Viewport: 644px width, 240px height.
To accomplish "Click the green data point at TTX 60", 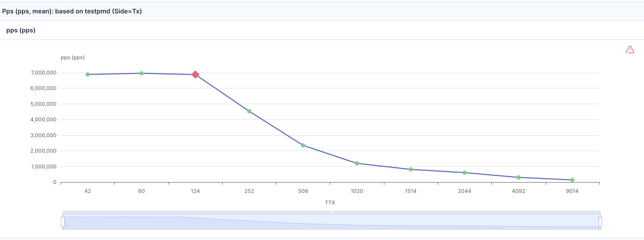I will point(141,73).
